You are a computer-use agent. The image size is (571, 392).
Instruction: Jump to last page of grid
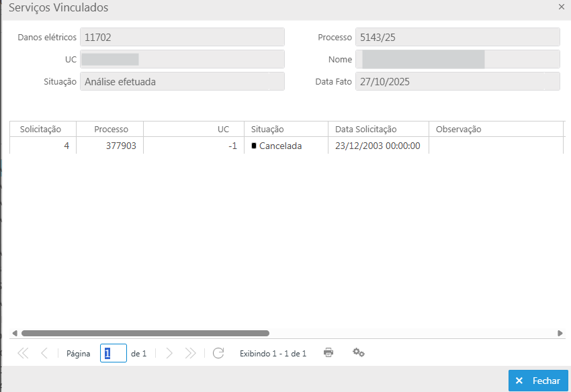[190, 353]
